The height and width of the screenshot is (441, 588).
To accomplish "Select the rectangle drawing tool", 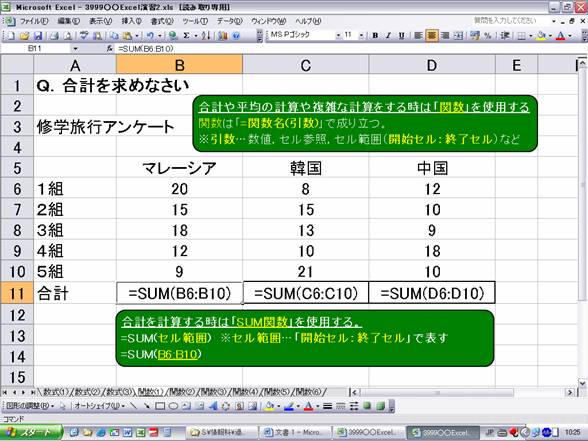I will click(160, 406).
